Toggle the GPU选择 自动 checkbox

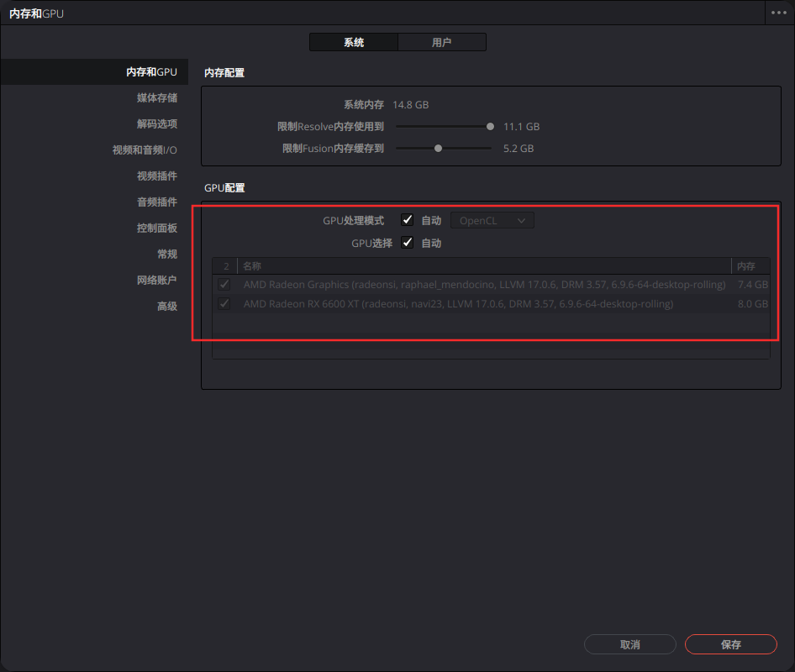[x=407, y=242]
